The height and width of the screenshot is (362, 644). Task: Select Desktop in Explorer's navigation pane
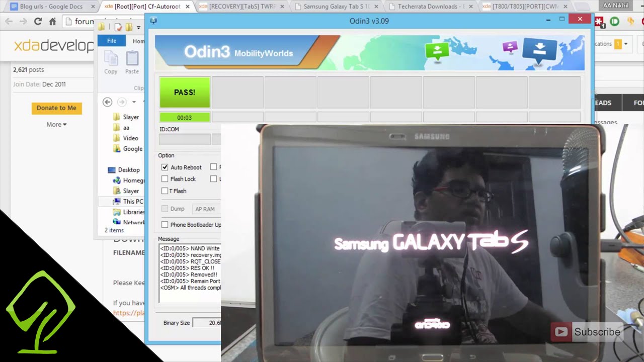pyautogui.click(x=124, y=170)
